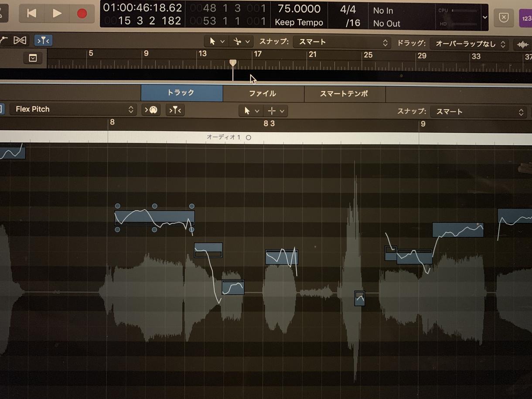Start recording with the red Record button

[82, 14]
